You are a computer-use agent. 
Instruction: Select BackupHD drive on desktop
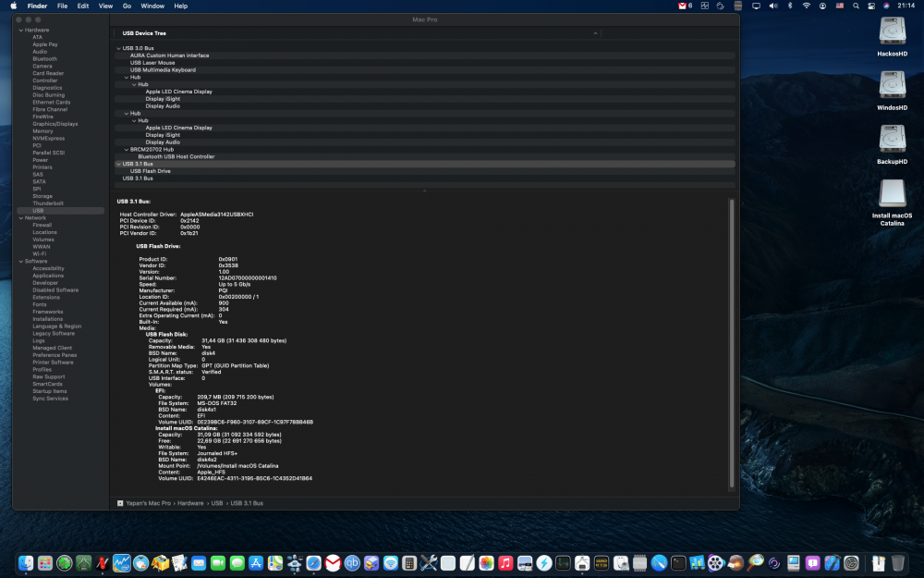(x=893, y=144)
